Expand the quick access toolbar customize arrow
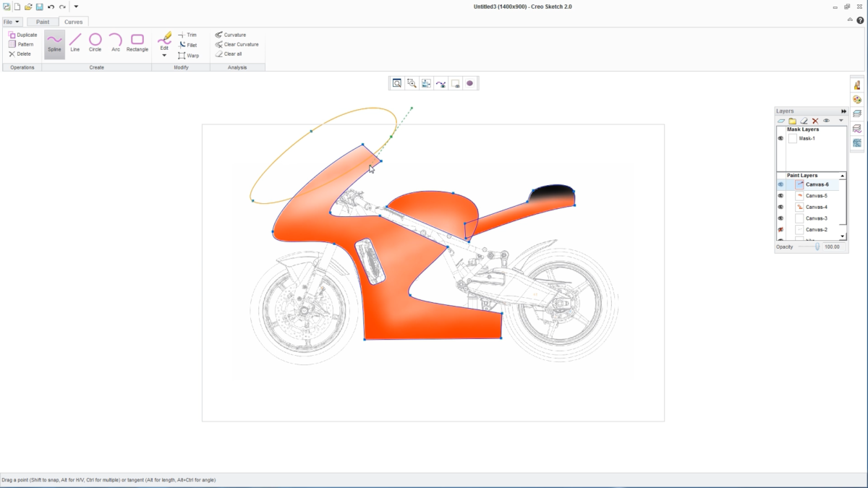 76,7
